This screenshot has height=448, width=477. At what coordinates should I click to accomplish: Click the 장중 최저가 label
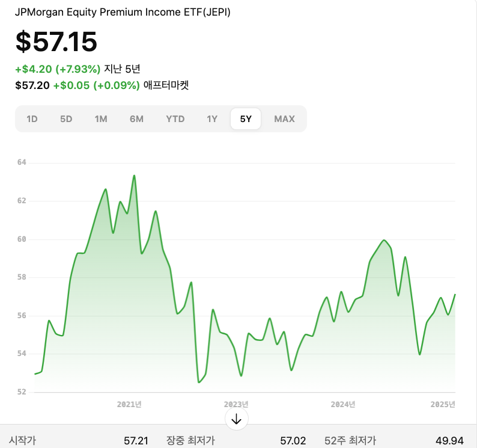click(x=190, y=440)
